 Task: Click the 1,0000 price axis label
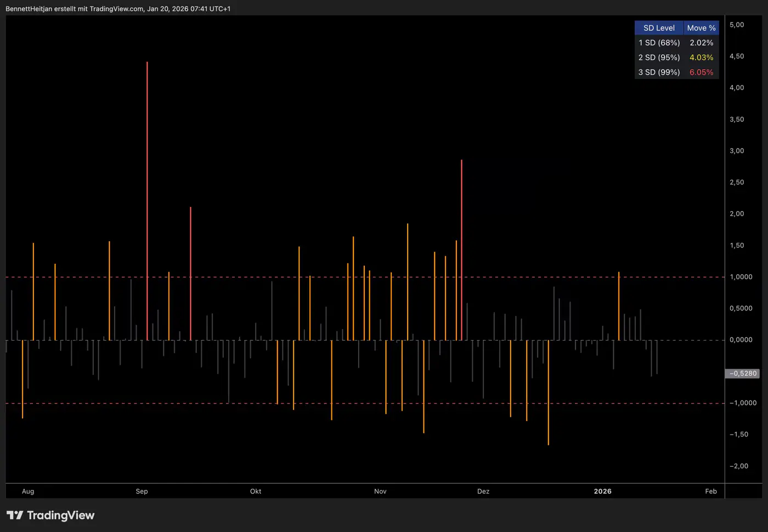(741, 277)
